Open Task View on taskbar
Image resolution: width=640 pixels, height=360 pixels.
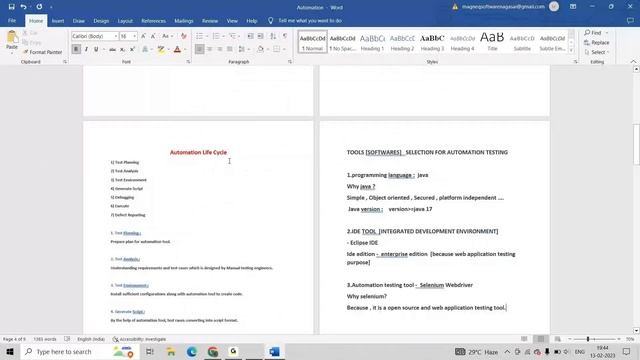point(149,351)
